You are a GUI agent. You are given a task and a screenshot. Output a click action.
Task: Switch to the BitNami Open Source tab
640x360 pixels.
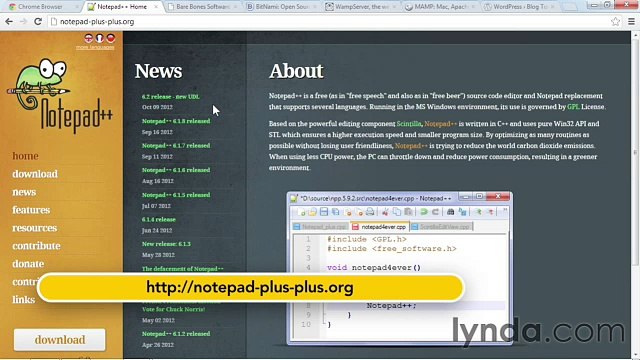(x=282, y=7)
